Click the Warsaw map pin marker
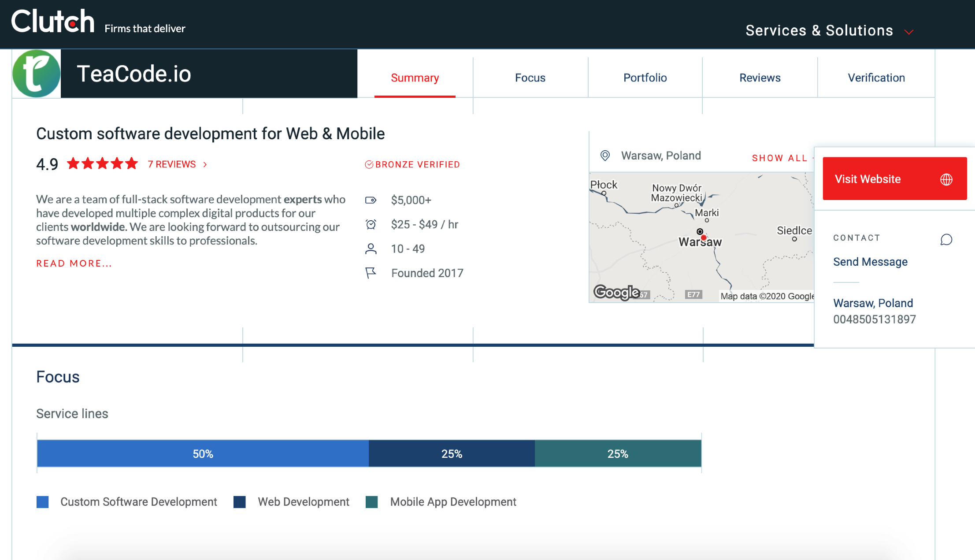975x560 pixels. click(x=704, y=237)
